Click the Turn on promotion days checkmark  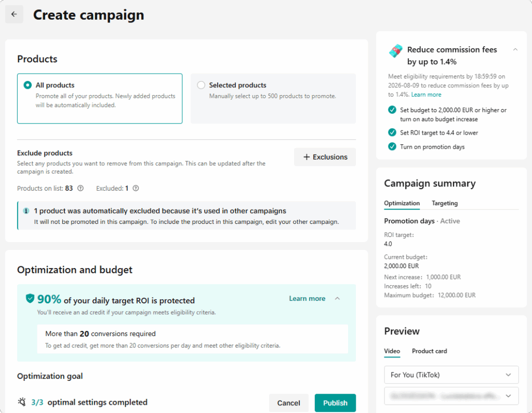point(392,146)
